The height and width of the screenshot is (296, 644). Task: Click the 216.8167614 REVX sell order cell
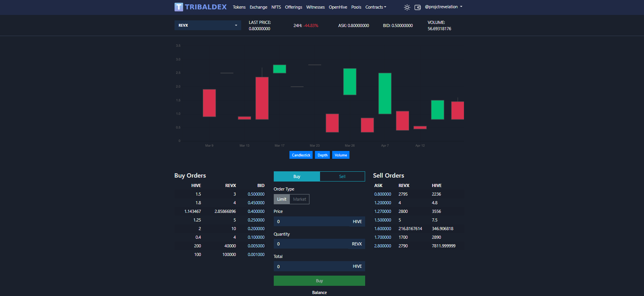click(x=410, y=229)
